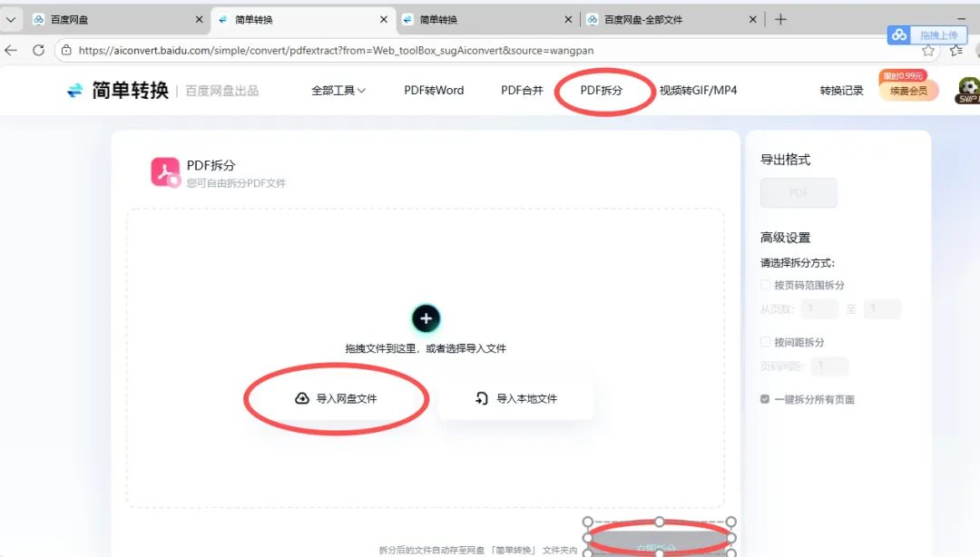Reload the page with the refresh icon
This screenshot has height=557, width=980.
point(39,50)
